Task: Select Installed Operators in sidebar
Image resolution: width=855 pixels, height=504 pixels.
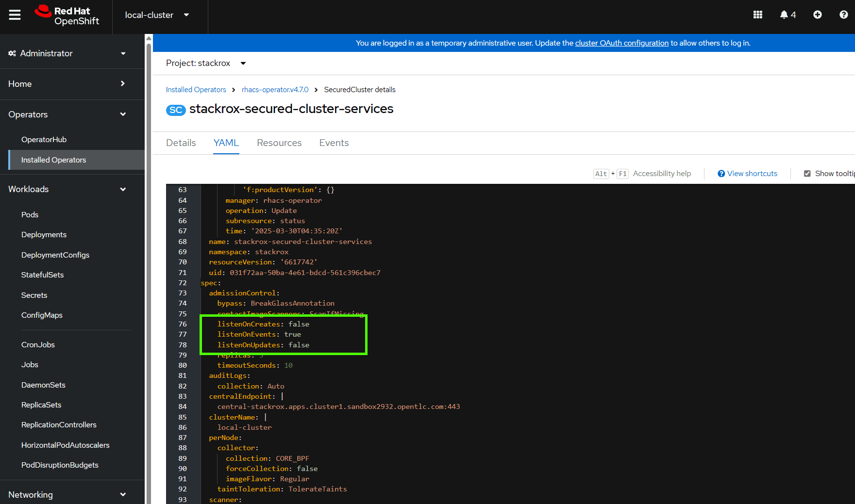Action: pos(77,160)
